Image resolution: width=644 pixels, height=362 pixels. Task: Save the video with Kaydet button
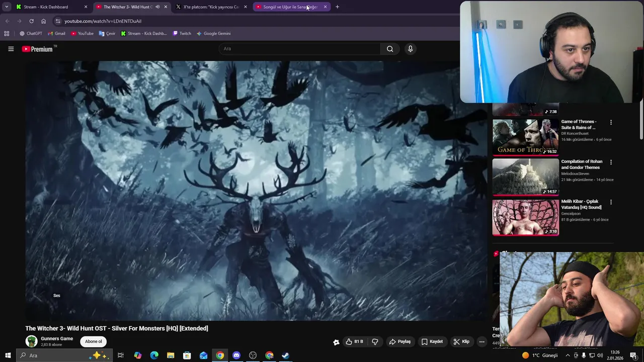tap(432, 342)
